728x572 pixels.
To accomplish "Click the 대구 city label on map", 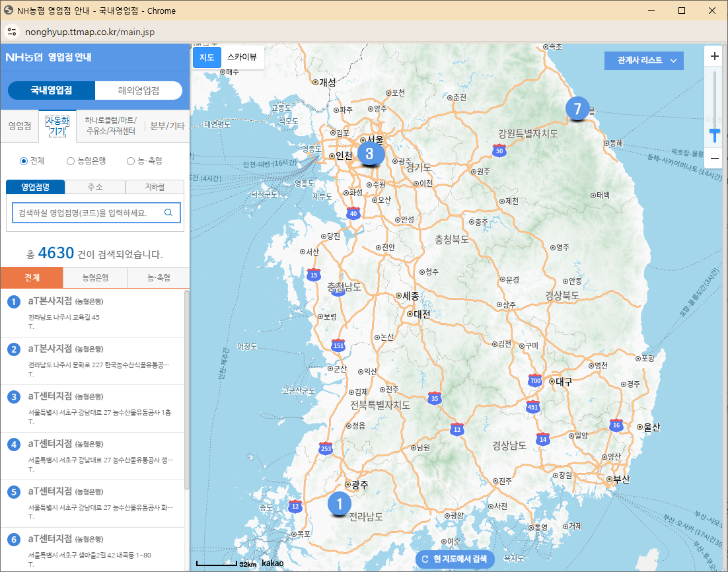I will tap(564, 382).
